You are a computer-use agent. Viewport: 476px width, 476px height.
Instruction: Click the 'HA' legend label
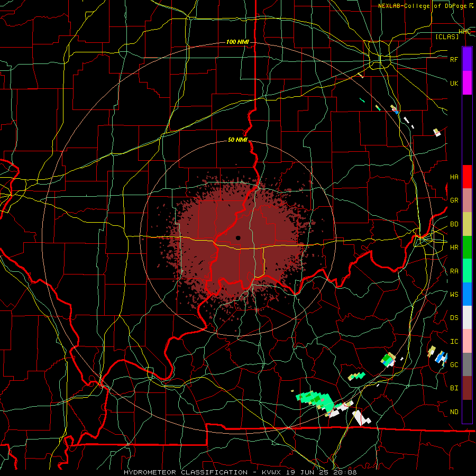pyautogui.click(x=454, y=177)
